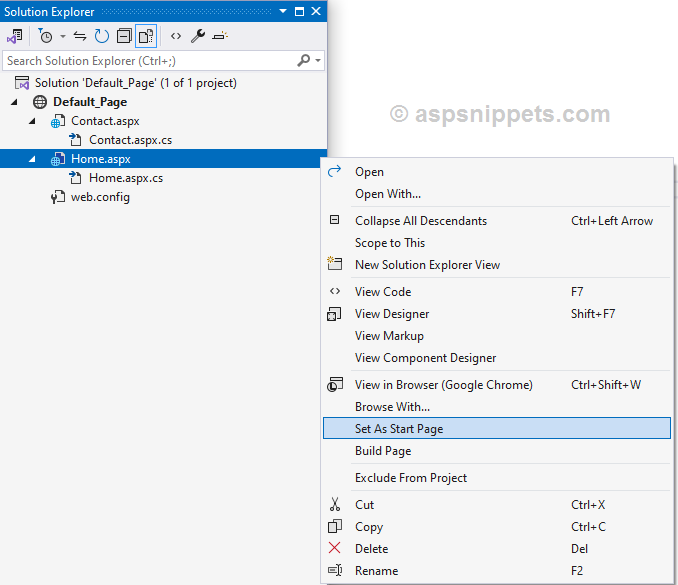Click the View Designer icon in menu
Viewport: 678px width, 585px height.
tap(334, 314)
